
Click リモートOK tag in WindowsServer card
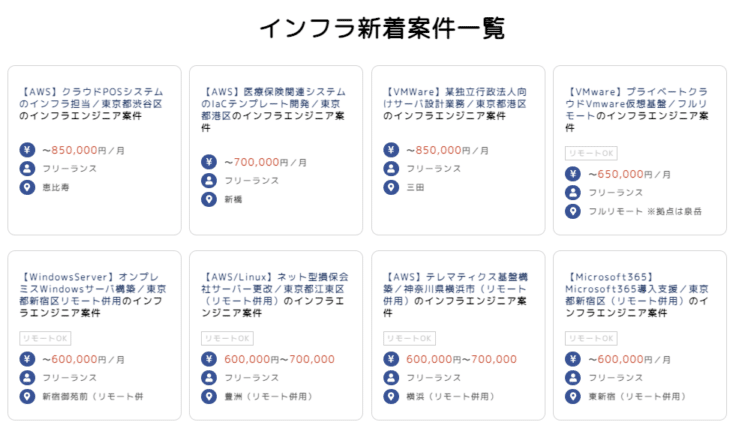tap(44, 338)
